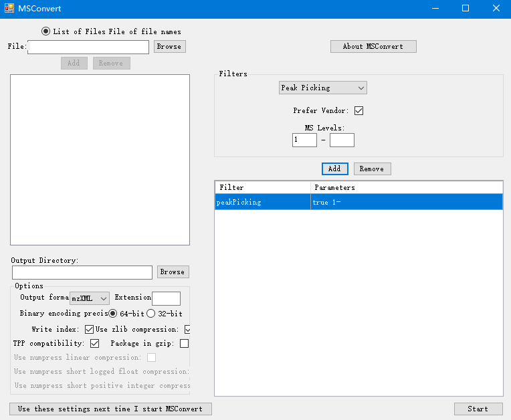
Task: Click the MS Levels maximum input box
Action: [342, 140]
